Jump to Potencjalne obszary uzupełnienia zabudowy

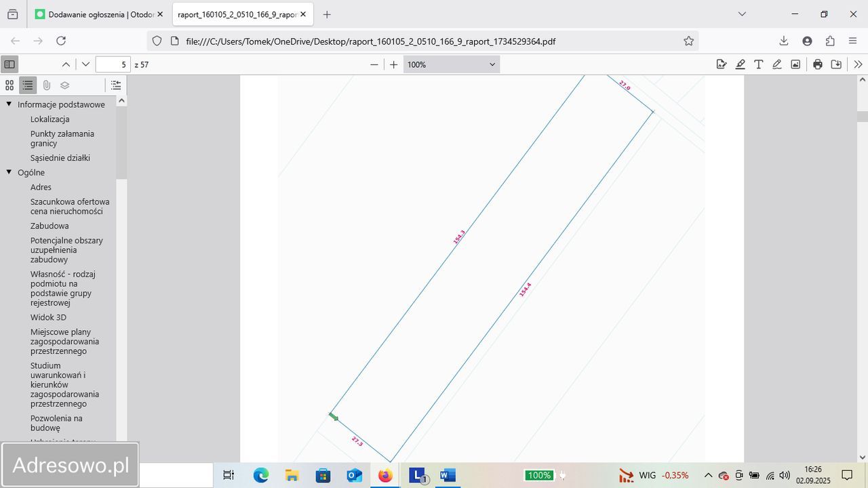[x=66, y=250]
